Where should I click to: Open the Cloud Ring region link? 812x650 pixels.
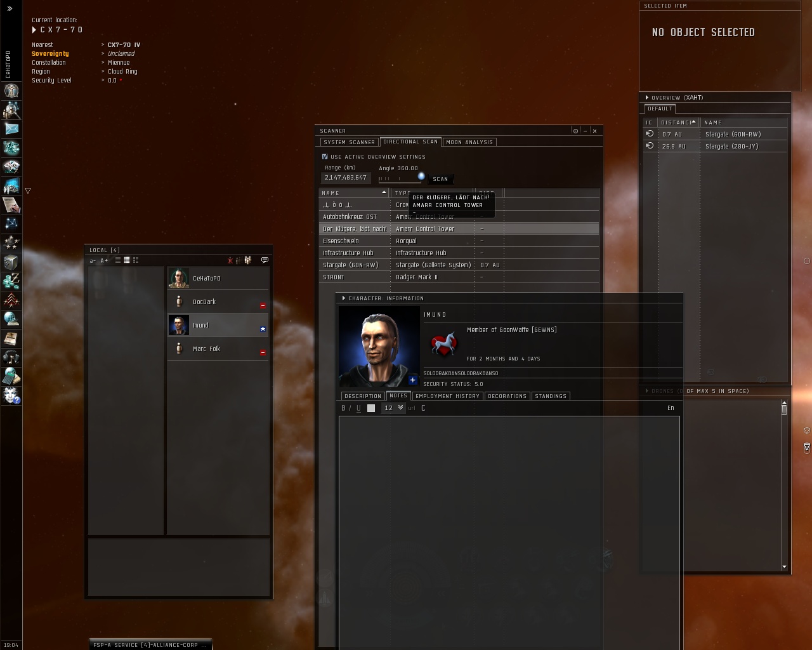122,72
